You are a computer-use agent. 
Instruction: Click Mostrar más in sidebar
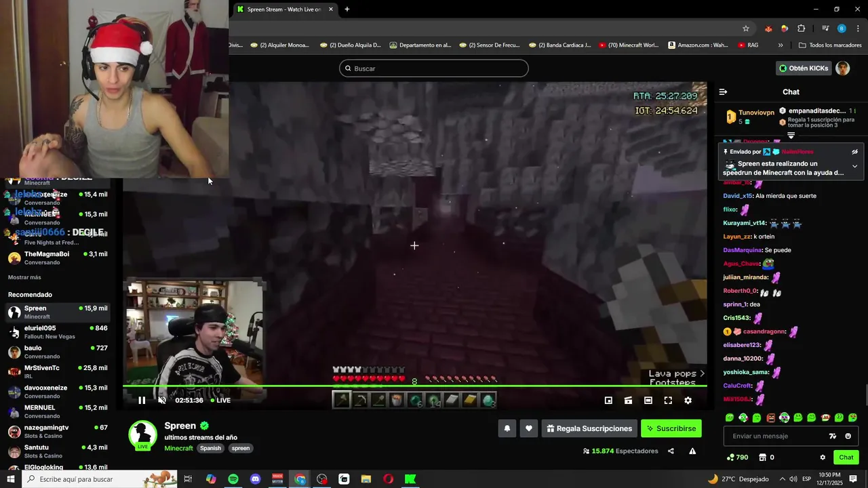pyautogui.click(x=24, y=277)
